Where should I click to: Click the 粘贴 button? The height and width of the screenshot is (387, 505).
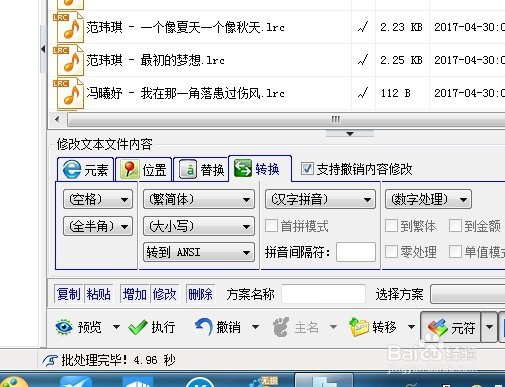click(98, 294)
